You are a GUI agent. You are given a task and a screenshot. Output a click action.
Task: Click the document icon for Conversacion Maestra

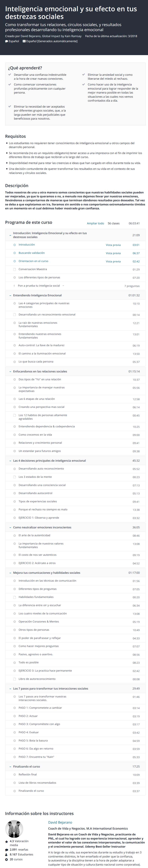(x=14, y=269)
